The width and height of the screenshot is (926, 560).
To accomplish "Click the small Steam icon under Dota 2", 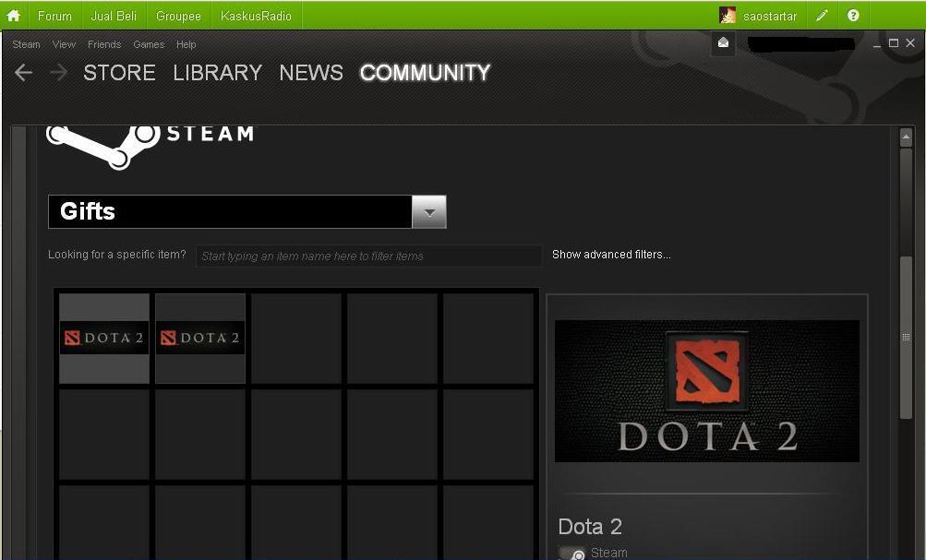I will click(x=571, y=554).
